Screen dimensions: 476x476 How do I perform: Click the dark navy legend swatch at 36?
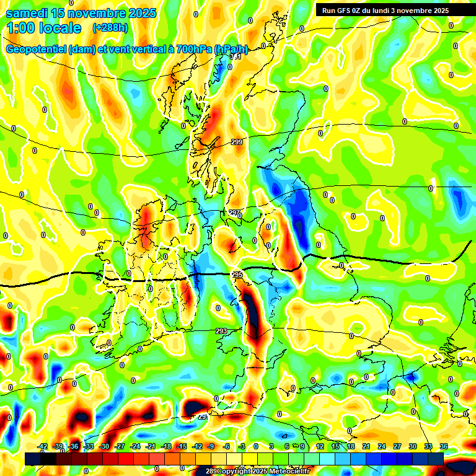[x=436, y=459]
